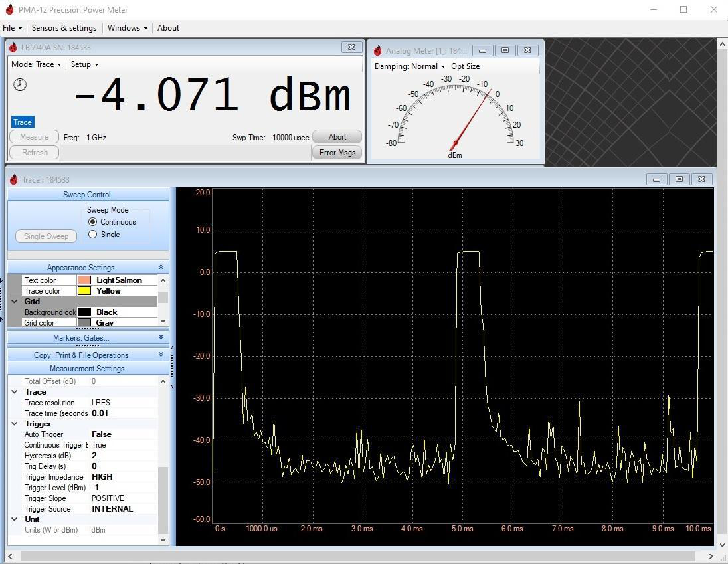
Task: Open the Mode: Trace dropdown
Action: pos(37,64)
